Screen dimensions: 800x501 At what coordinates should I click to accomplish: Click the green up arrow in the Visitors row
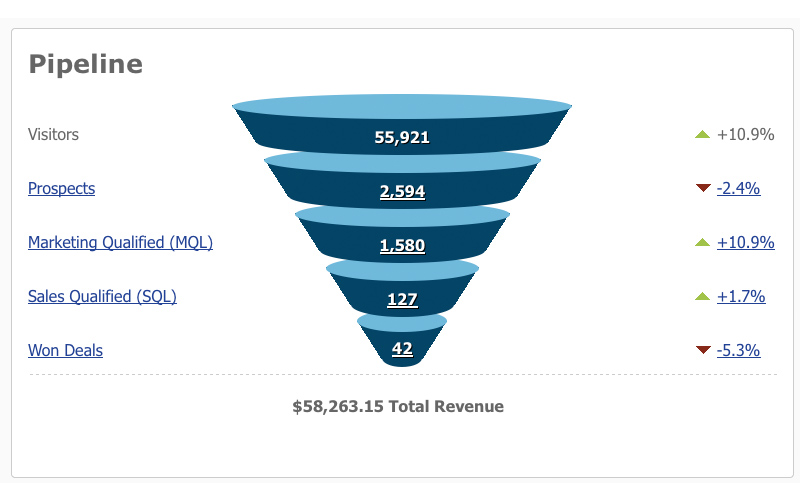[x=702, y=134]
